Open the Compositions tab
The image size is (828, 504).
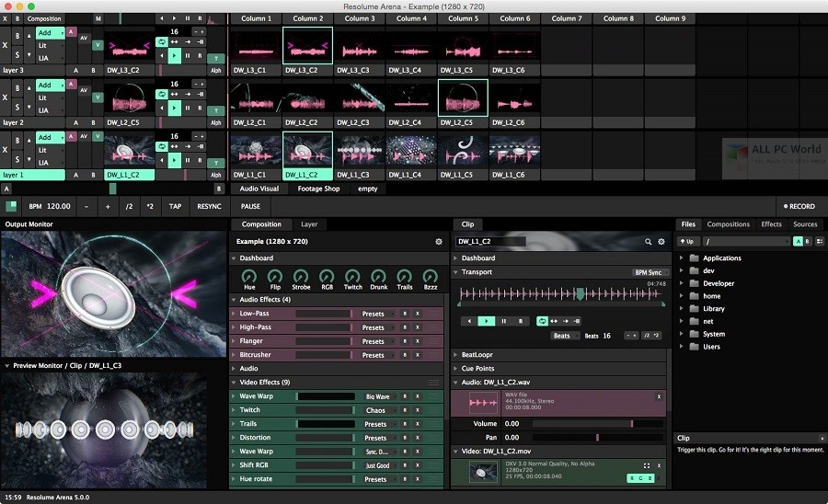(x=729, y=224)
